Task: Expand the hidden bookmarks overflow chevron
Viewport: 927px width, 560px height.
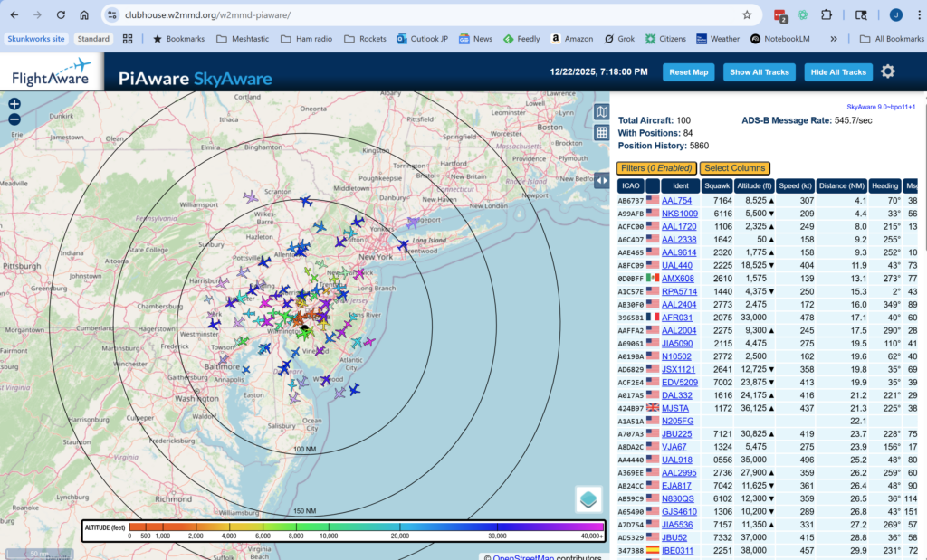Action: (x=833, y=39)
